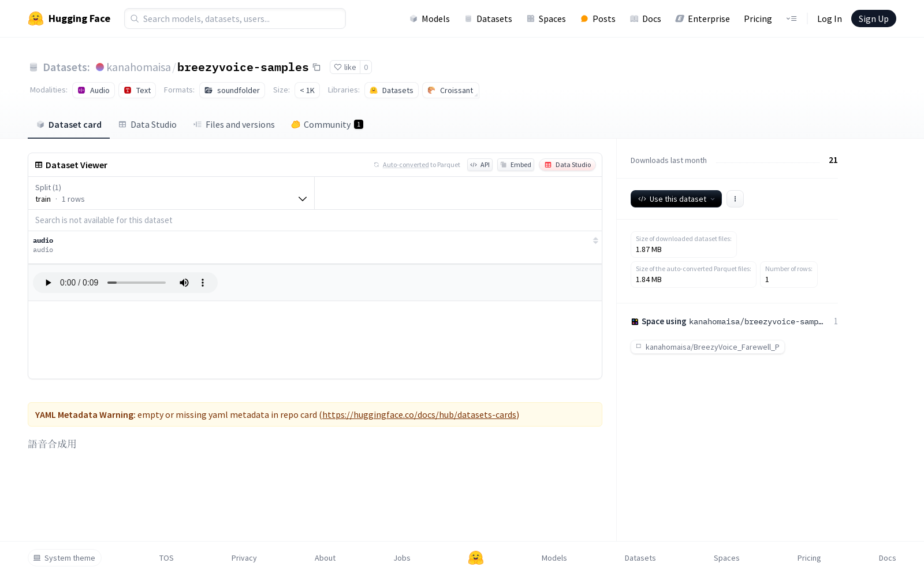
Task: Open Datasets in top navigation
Action: click(489, 18)
